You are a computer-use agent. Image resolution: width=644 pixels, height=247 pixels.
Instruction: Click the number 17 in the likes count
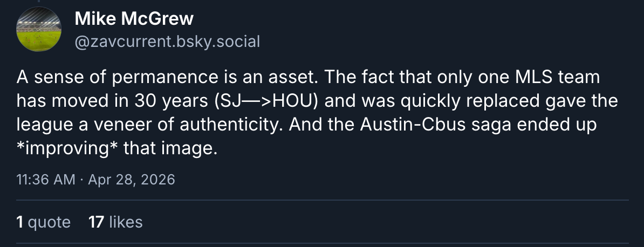(x=95, y=222)
